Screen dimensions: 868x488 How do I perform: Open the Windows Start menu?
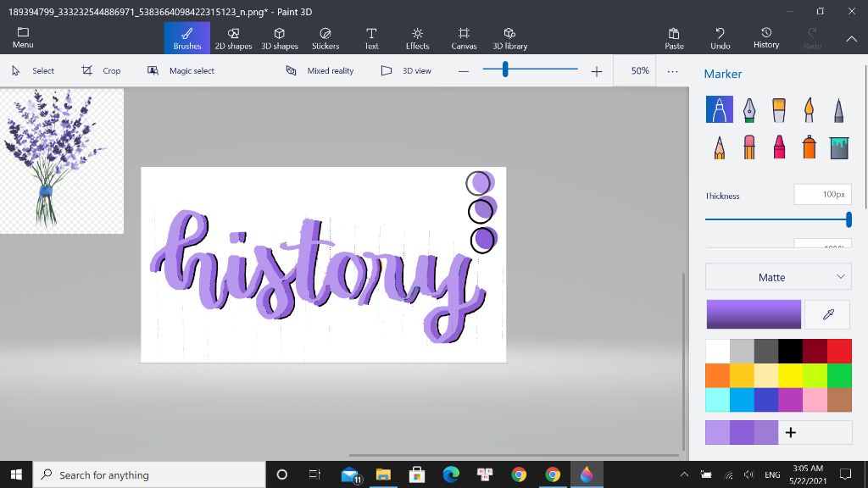pyautogui.click(x=16, y=474)
